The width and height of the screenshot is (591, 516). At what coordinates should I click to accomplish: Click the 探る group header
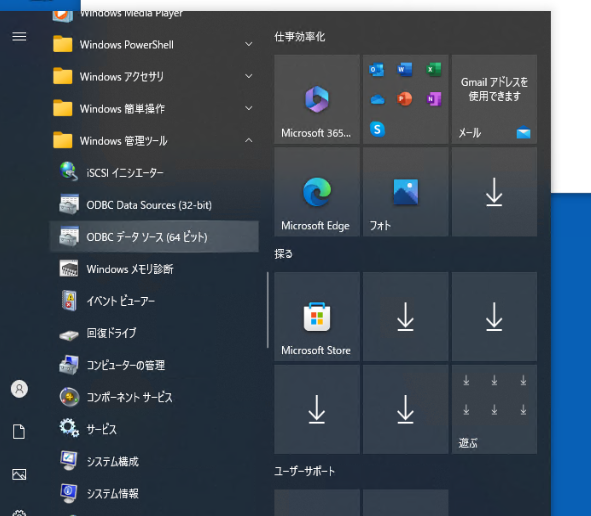pyautogui.click(x=283, y=254)
